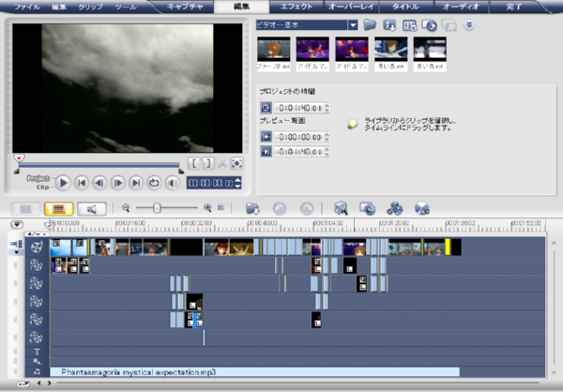Open the ファイル menu
563x392 pixels.
27,7
